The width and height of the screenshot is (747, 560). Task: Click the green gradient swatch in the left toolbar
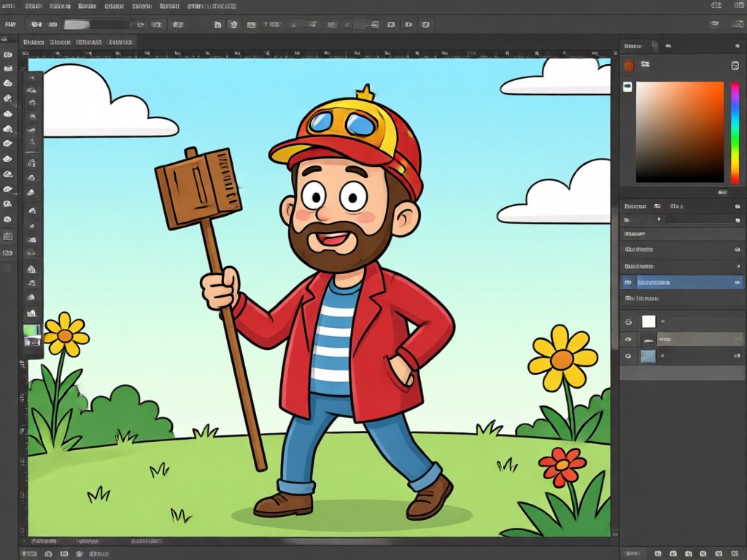click(x=32, y=330)
